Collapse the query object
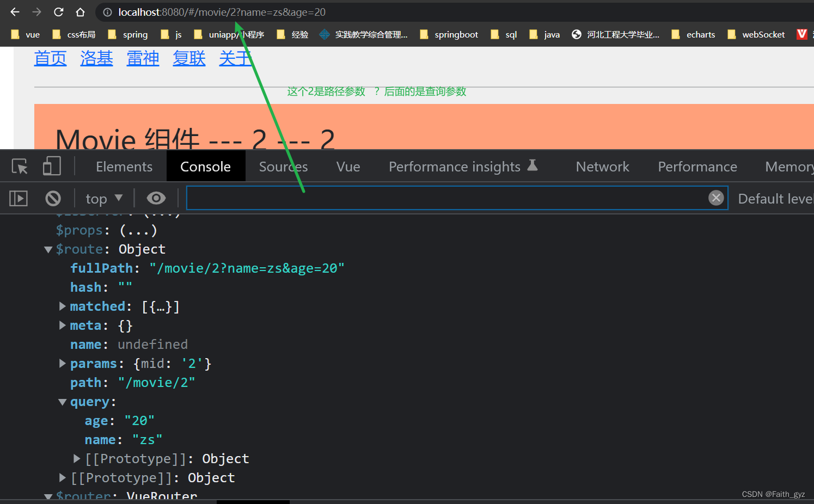The image size is (814, 504). coord(63,402)
